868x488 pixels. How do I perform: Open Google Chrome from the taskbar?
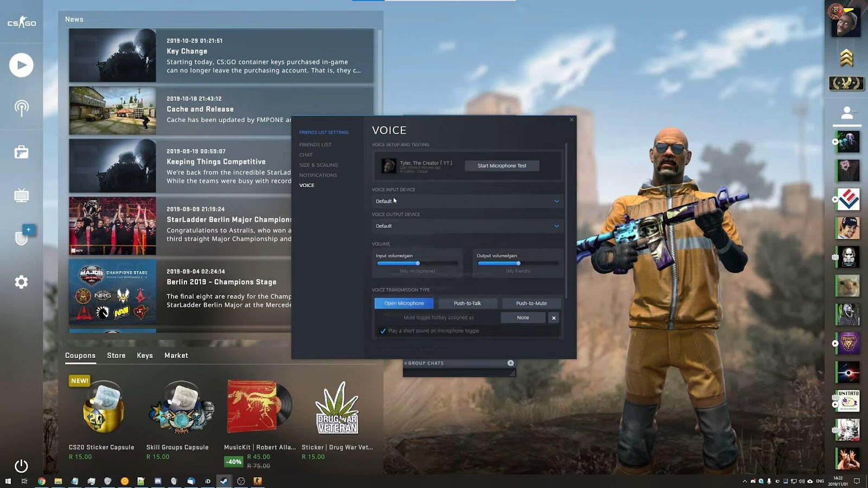(x=42, y=481)
